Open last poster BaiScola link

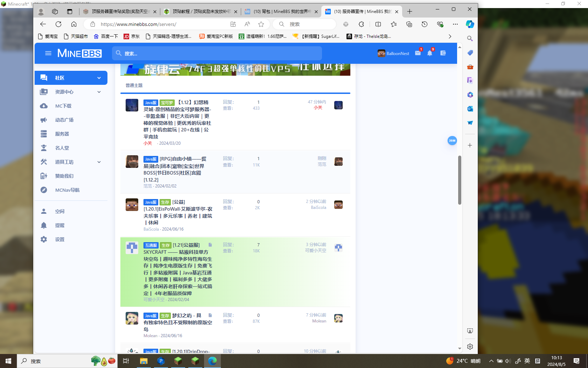point(318,207)
